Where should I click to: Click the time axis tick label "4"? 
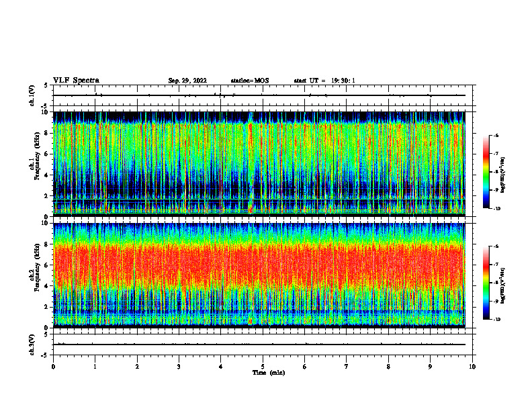pyautogui.click(x=220, y=367)
